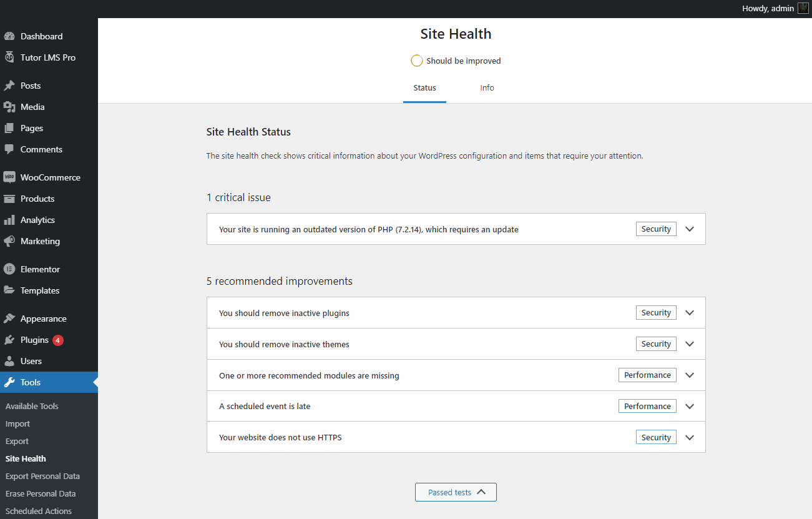This screenshot has height=519, width=812.
Task: Click 'Your site is running an outdated version' text
Action: [369, 229]
